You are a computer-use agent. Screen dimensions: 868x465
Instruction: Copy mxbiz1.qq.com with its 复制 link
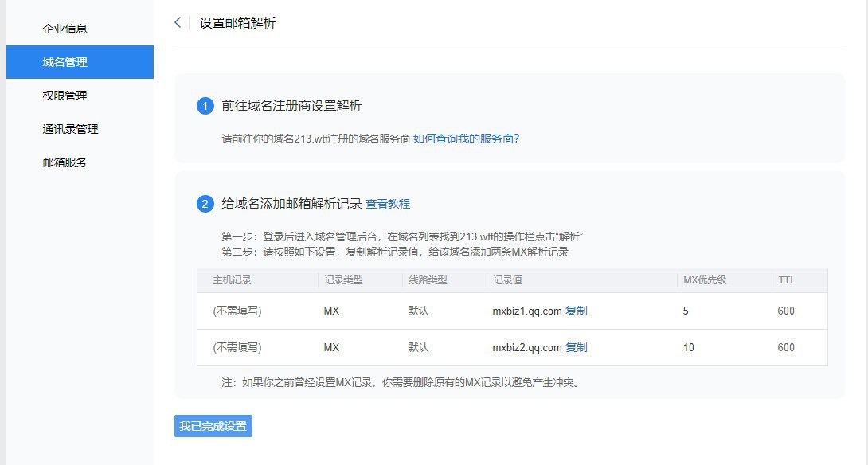tap(577, 311)
